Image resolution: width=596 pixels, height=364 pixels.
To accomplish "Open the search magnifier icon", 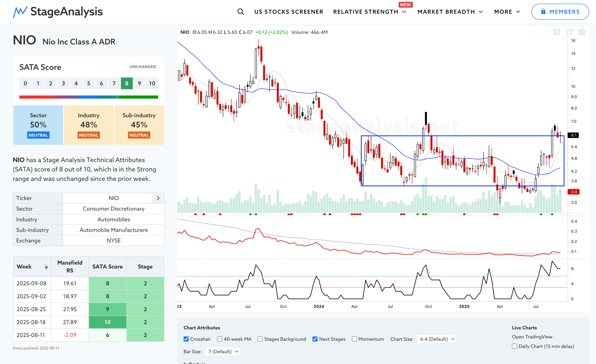I will click(240, 12).
